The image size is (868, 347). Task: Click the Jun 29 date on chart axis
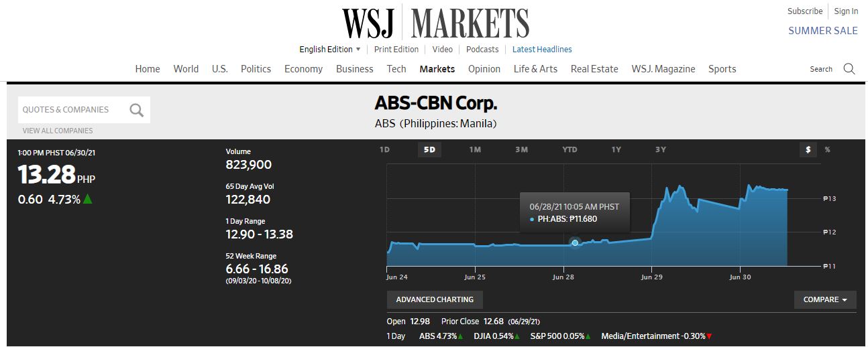pyautogui.click(x=652, y=277)
